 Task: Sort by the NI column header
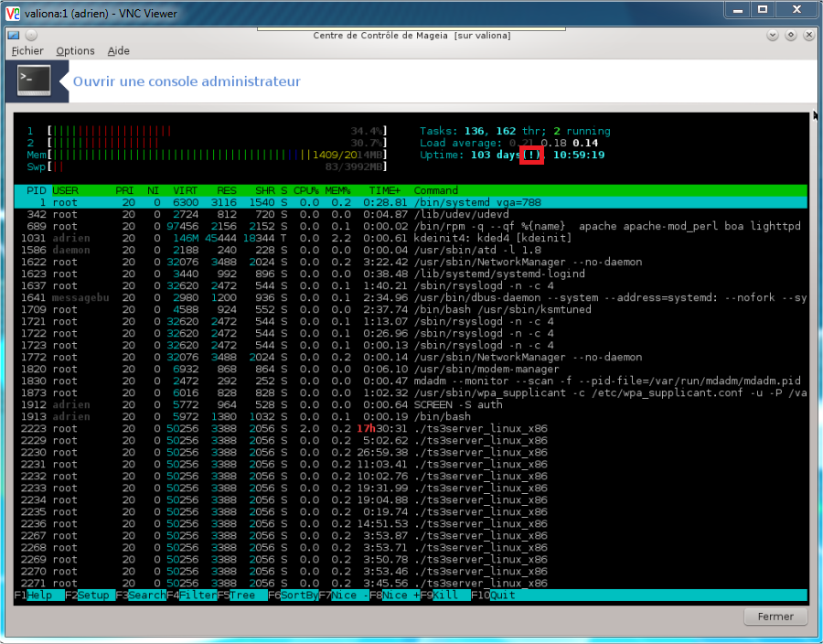[154, 190]
